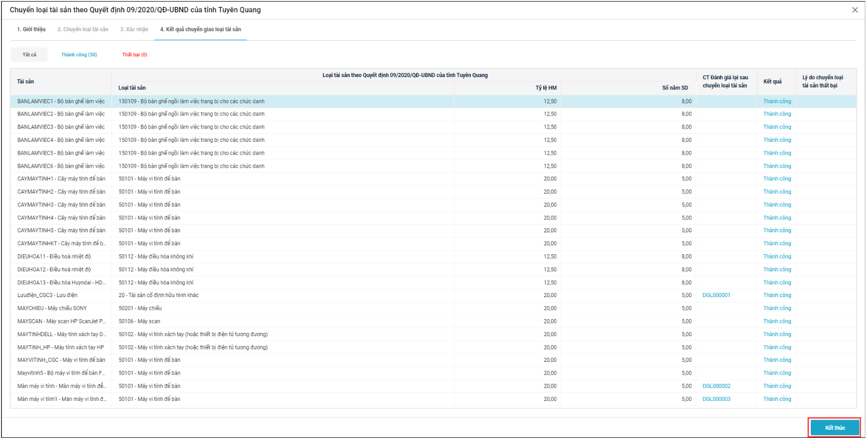Viewport: 868px width, 440px height.
Task: Select the Màn máy vi tính1 row
Action: pos(433,399)
